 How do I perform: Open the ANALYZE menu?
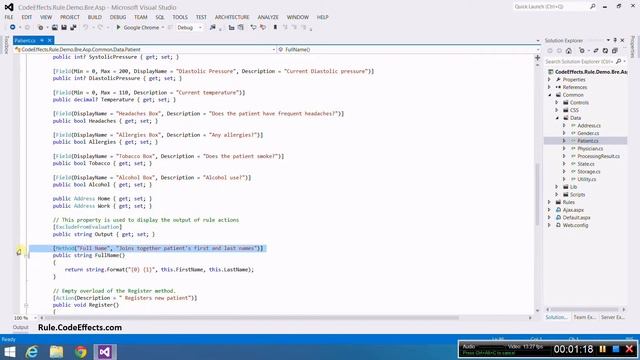point(268,17)
